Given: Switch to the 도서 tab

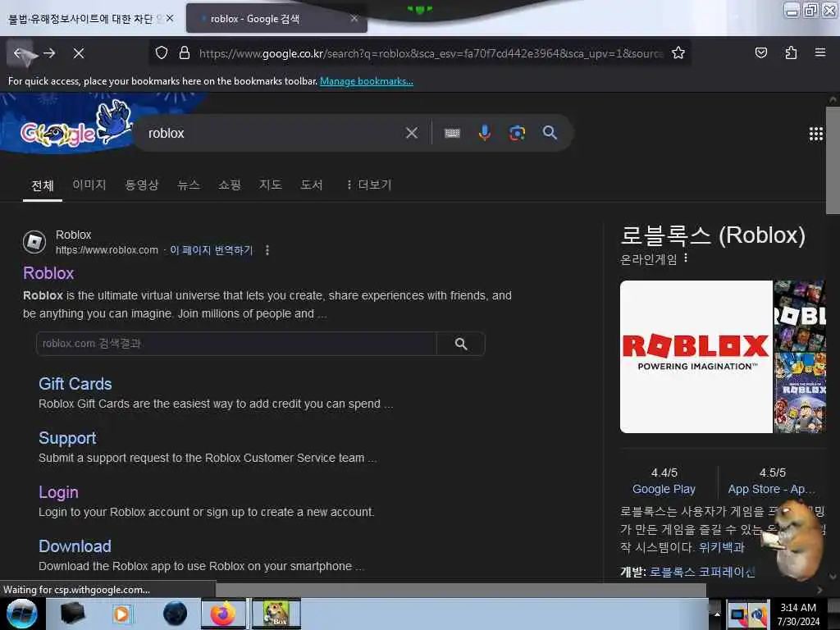Looking at the screenshot, I should coord(311,185).
